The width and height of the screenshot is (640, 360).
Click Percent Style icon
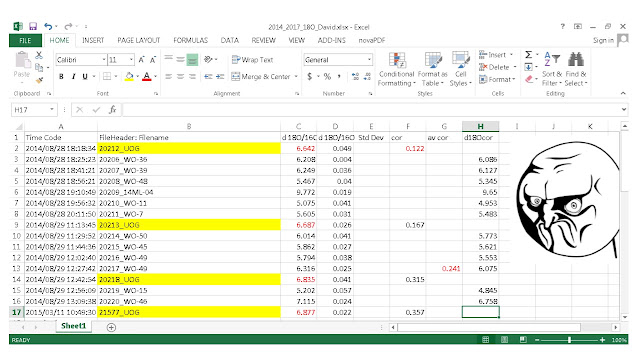click(327, 76)
